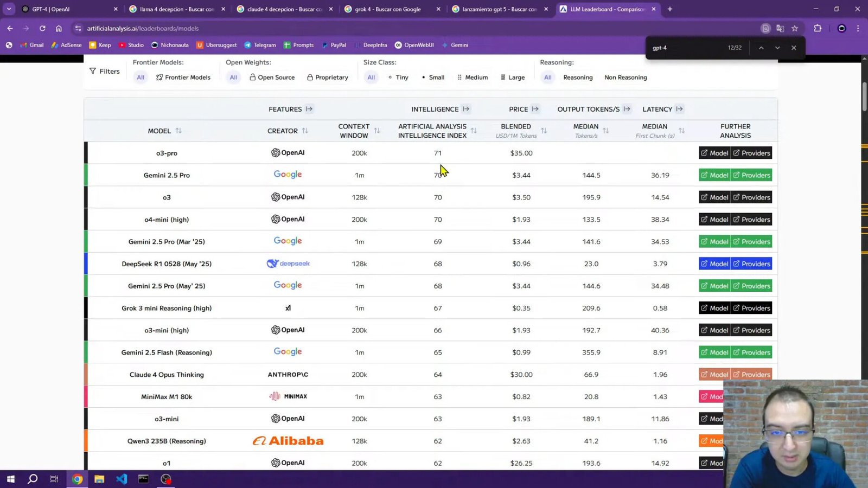Open the Telegram bookmark

point(260,45)
